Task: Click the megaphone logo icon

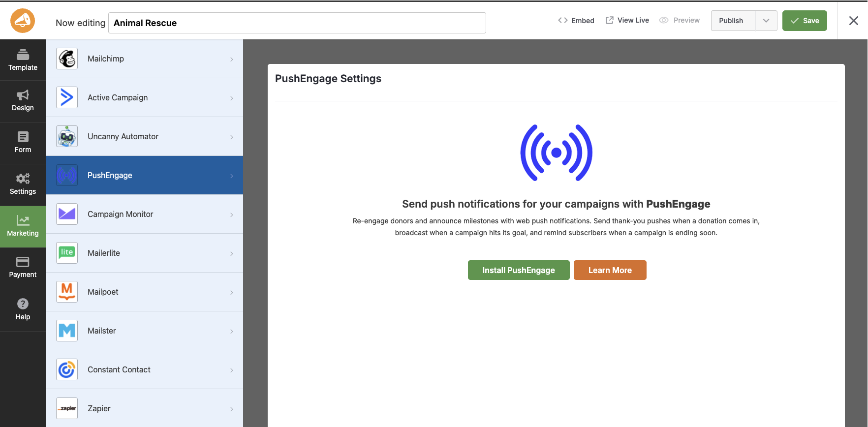Action: pyautogui.click(x=23, y=21)
